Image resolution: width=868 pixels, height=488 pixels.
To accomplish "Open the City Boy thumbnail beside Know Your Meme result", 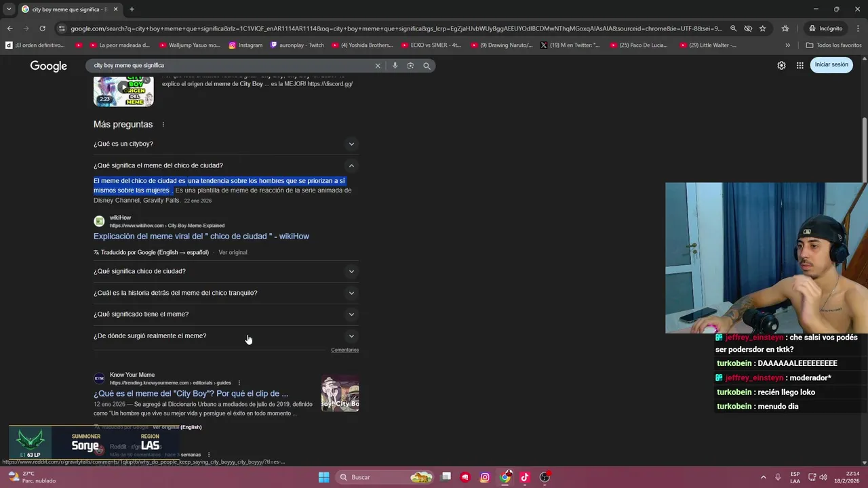I will (x=340, y=394).
